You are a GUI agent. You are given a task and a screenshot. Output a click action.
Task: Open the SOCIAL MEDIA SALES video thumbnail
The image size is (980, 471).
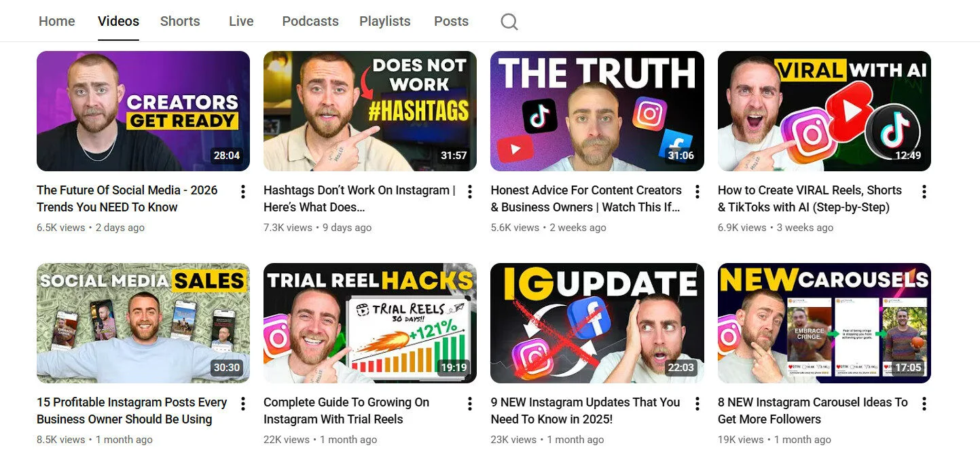click(143, 322)
